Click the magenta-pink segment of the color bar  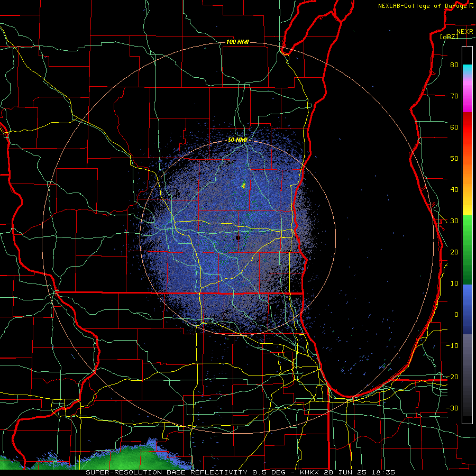point(467,96)
